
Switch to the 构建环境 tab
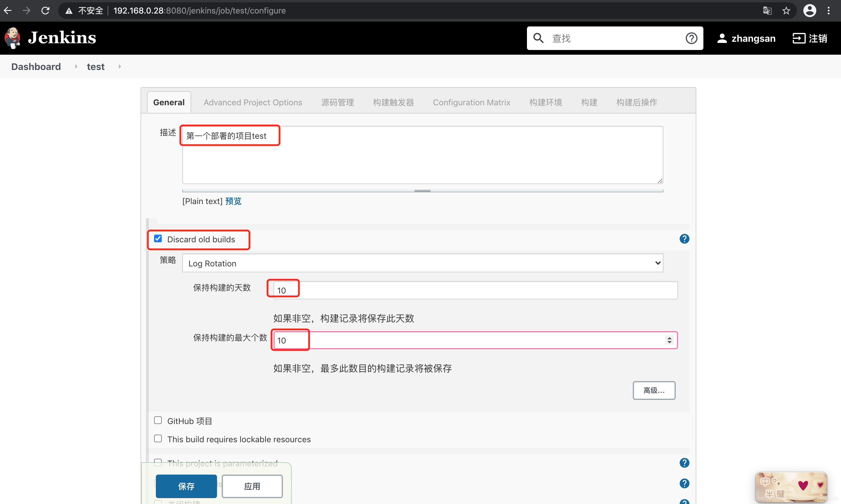click(x=545, y=102)
